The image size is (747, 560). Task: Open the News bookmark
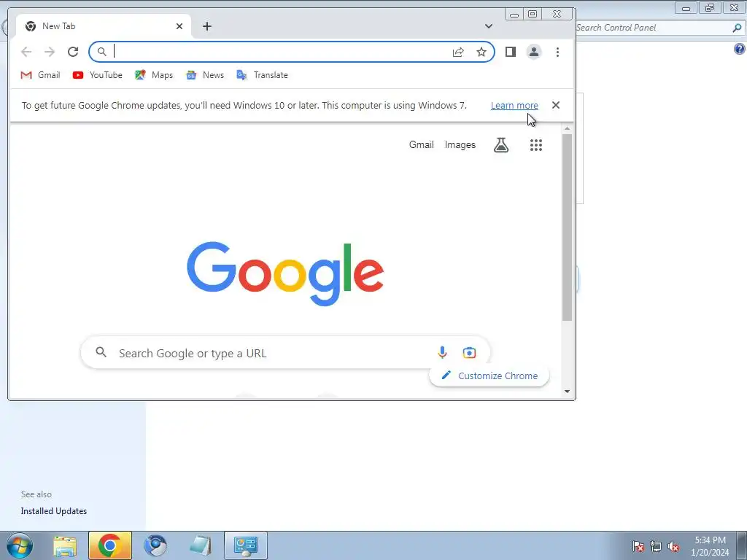(205, 75)
